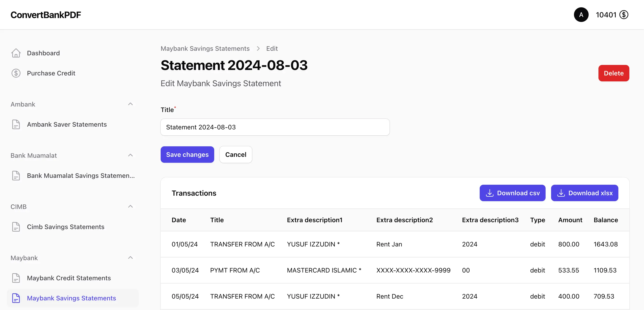Click the Dashboard home icon
Screen dimensions: 644x310
[16, 53]
